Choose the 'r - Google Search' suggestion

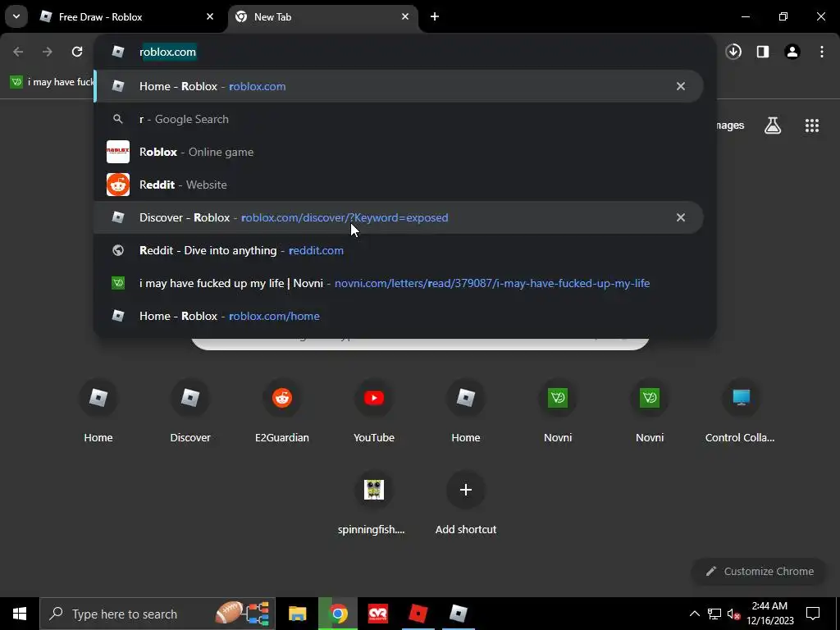tap(399, 119)
